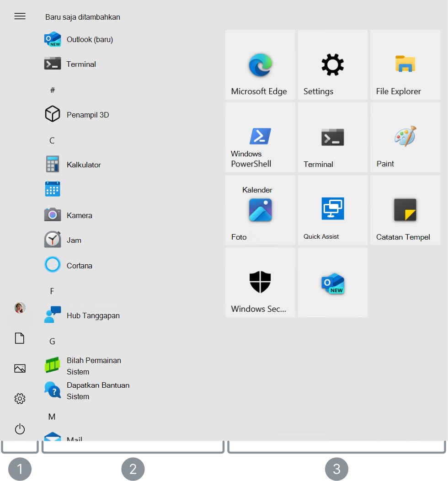Open Kamera app
The image size is (448, 481).
(68, 215)
